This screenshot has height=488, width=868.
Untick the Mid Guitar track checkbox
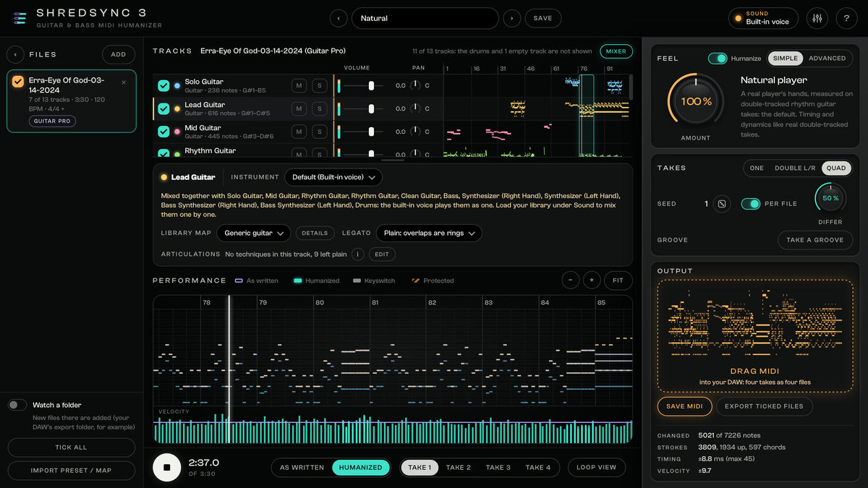tap(163, 132)
